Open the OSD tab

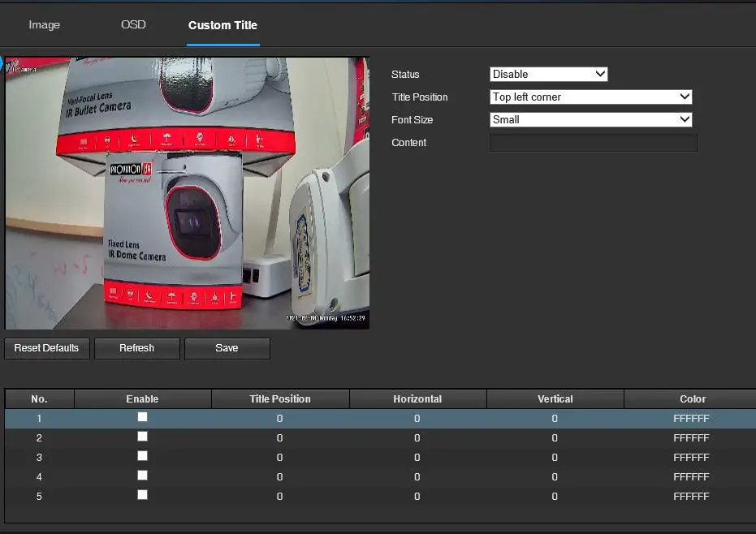pyautogui.click(x=133, y=24)
